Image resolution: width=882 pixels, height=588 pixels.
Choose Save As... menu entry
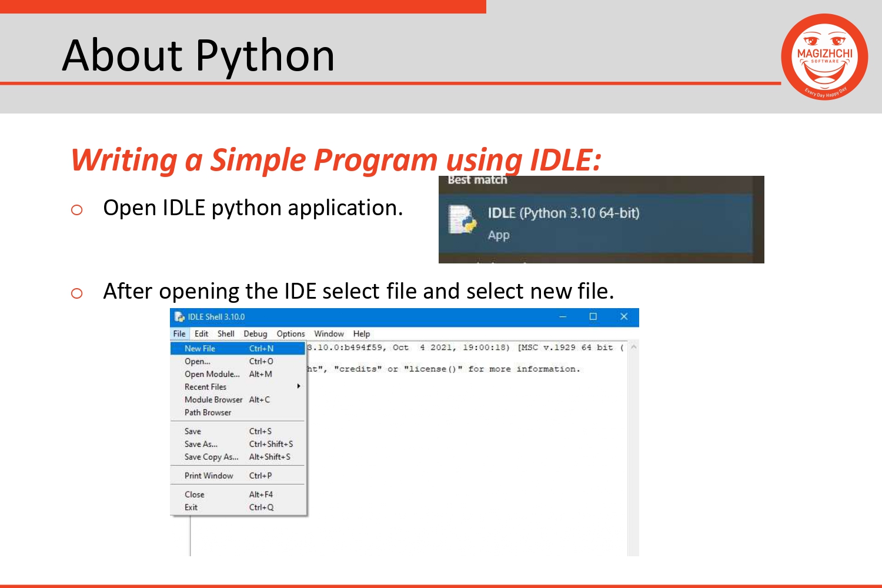(238, 444)
